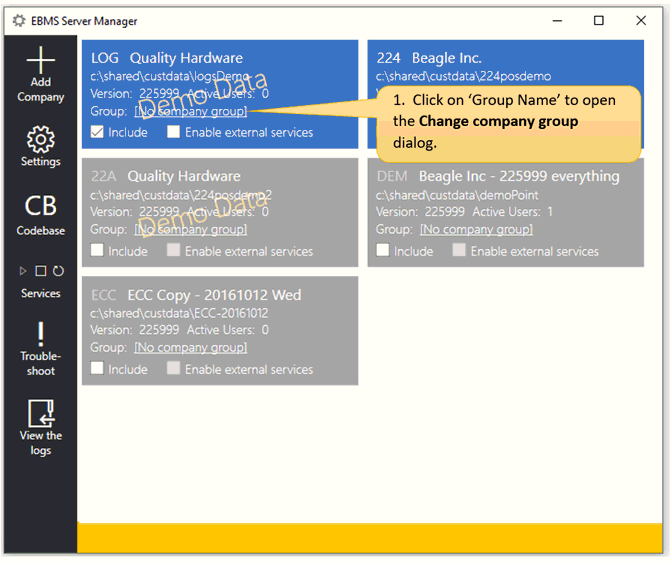This screenshot has height=561, width=672.
Task: Click the Add Company plus icon
Action: pyautogui.click(x=40, y=60)
